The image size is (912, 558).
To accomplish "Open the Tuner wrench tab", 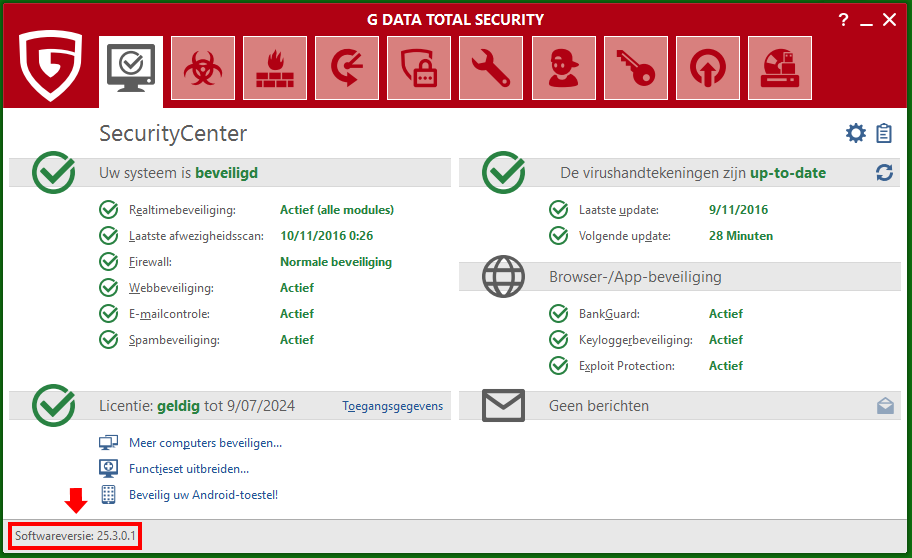I will 491,68.
